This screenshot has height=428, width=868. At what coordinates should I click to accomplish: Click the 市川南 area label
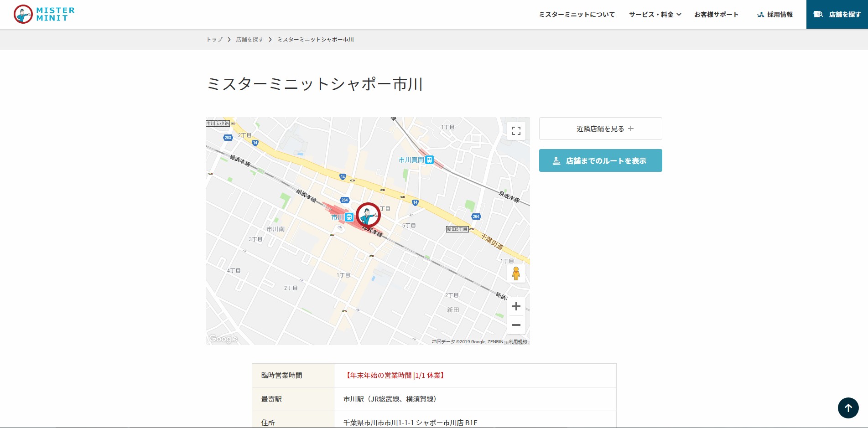(x=275, y=229)
